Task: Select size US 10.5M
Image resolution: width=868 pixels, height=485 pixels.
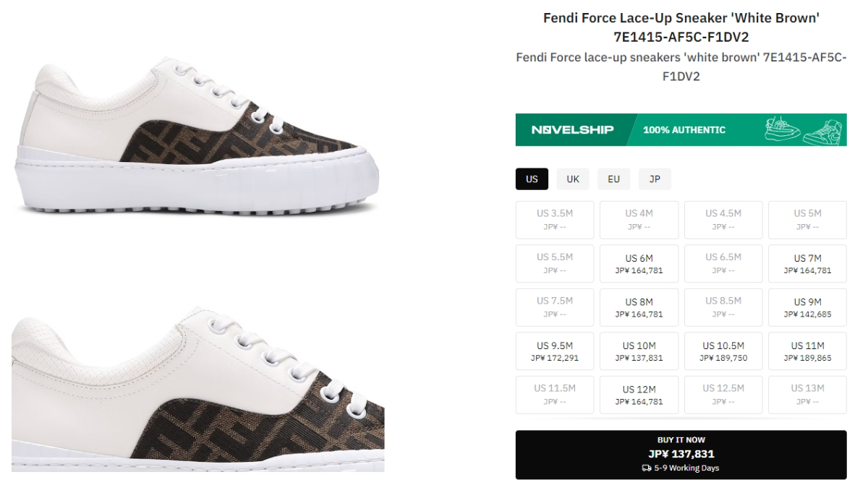Action: [x=723, y=351]
